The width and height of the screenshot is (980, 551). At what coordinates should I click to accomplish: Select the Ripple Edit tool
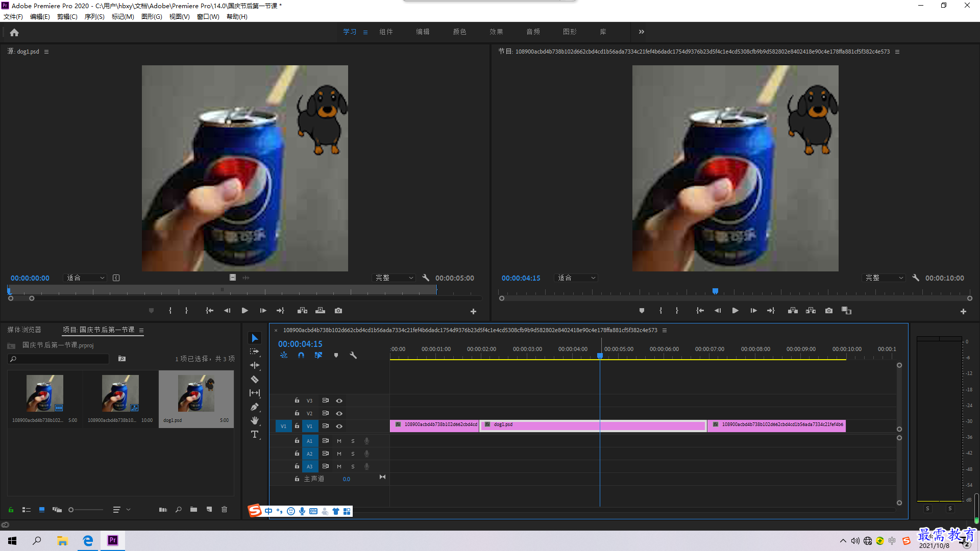click(255, 365)
